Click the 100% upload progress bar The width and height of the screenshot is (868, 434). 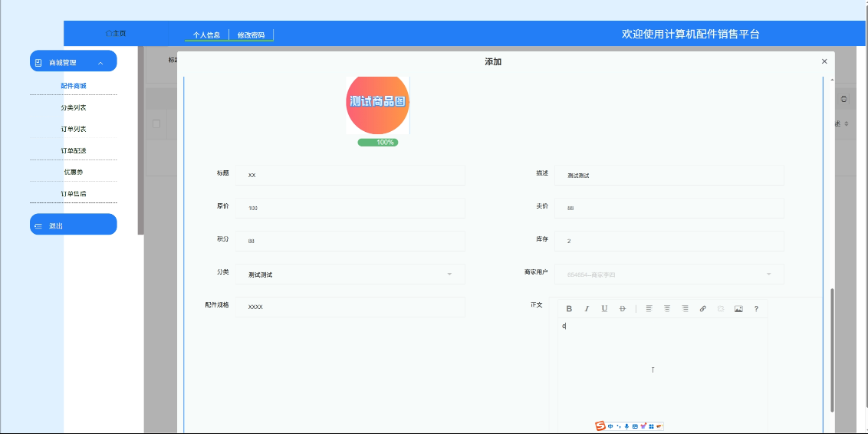coord(378,143)
